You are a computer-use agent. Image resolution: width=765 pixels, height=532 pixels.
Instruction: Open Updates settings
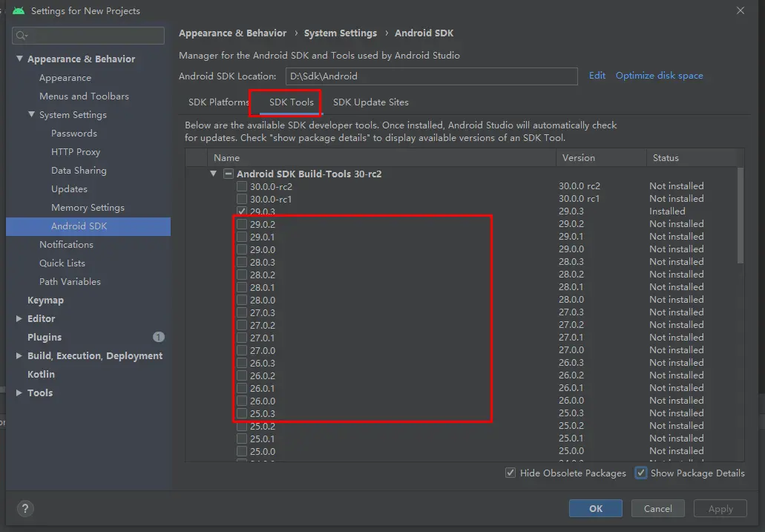click(69, 189)
